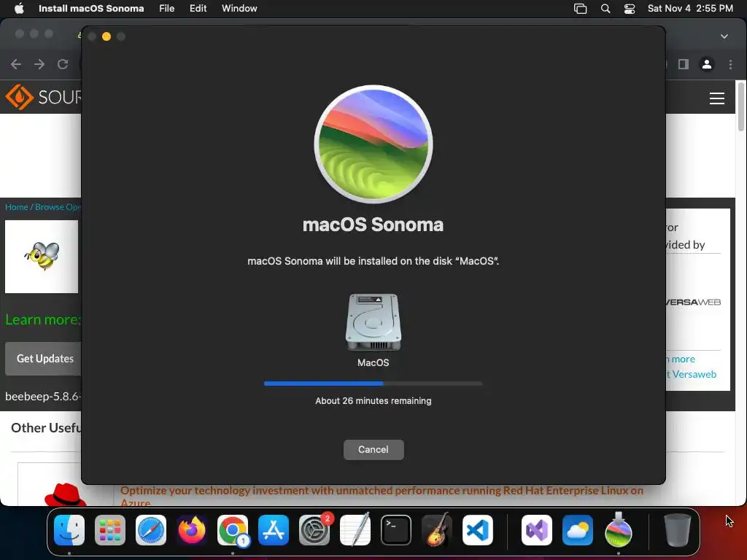Screen dimensions: 747x560
Task: Click the installation progress bar
Action: coord(373,384)
